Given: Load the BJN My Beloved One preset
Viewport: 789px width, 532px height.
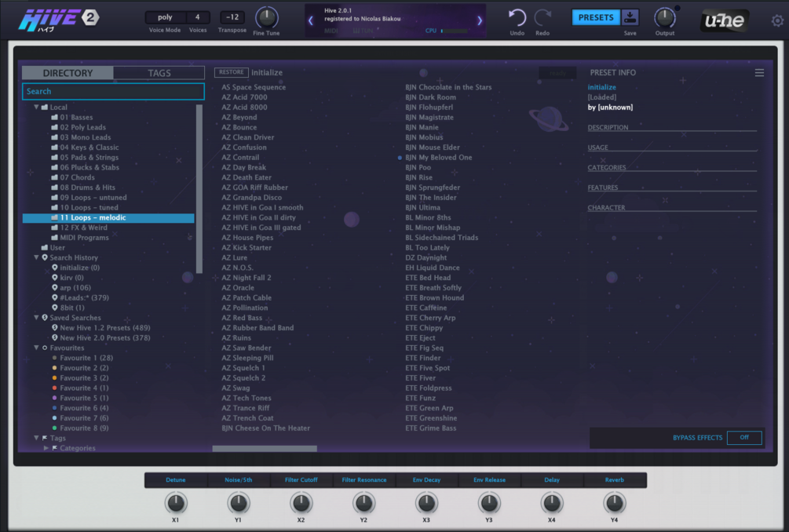Looking at the screenshot, I should click(438, 158).
